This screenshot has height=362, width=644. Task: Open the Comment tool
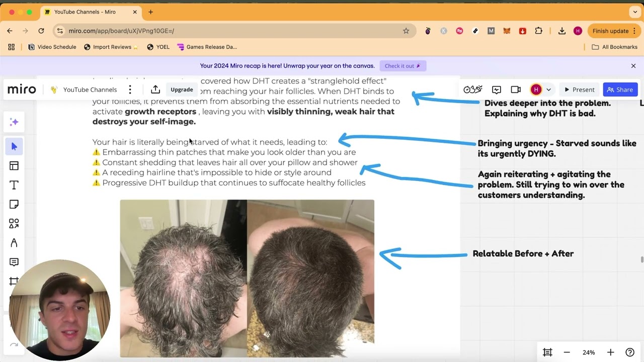[x=14, y=262]
